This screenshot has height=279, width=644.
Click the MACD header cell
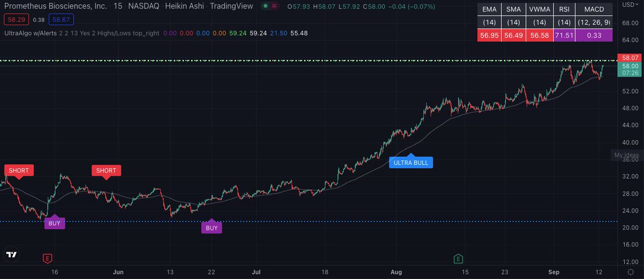coord(594,9)
